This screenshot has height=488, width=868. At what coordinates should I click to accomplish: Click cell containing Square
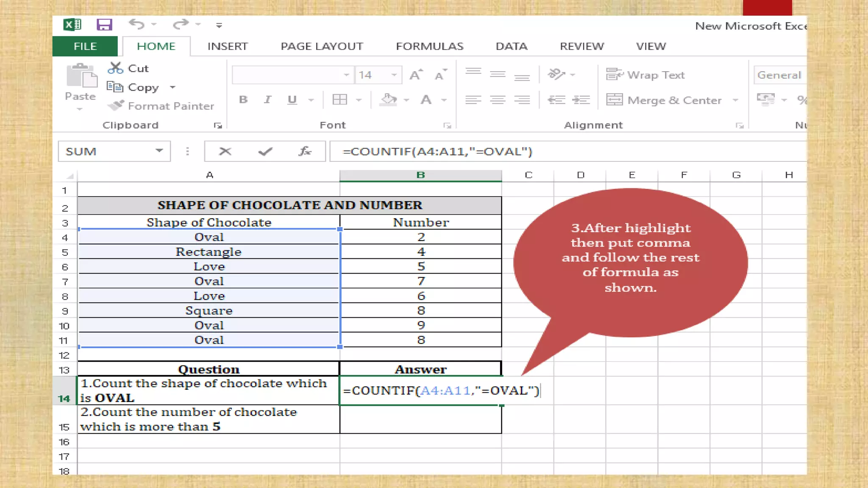(209, 311)
